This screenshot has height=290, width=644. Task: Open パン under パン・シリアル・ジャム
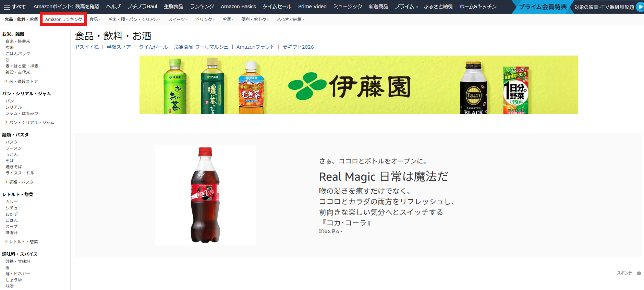point(10,101)
